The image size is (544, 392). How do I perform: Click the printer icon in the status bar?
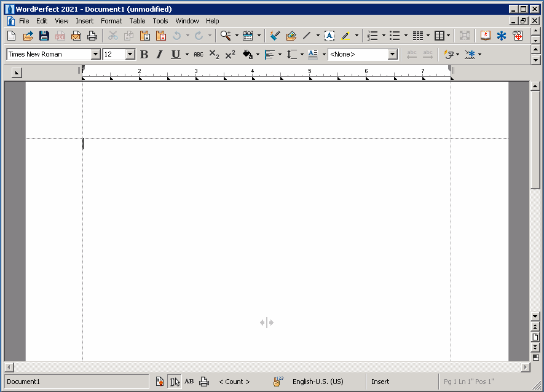[204, 382]
